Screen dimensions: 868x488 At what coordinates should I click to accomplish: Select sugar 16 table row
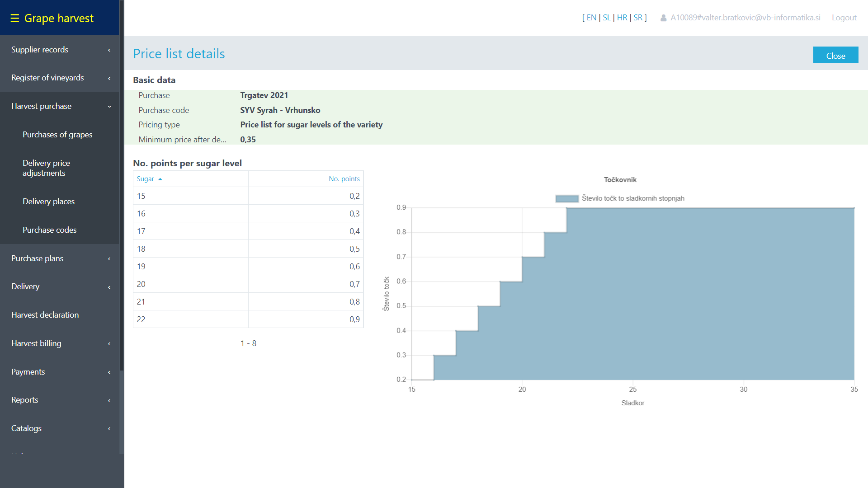248,214
